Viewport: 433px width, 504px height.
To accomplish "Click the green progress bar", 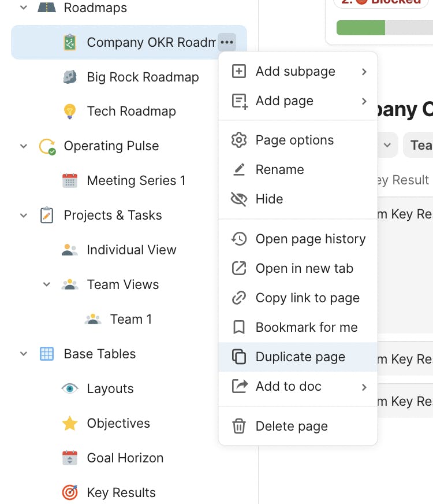I will click(x=360, y=28).
